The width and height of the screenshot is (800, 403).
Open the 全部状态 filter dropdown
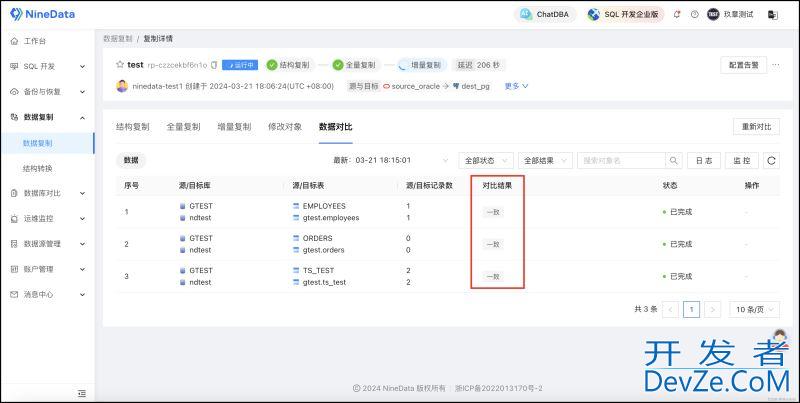(486, 160)
